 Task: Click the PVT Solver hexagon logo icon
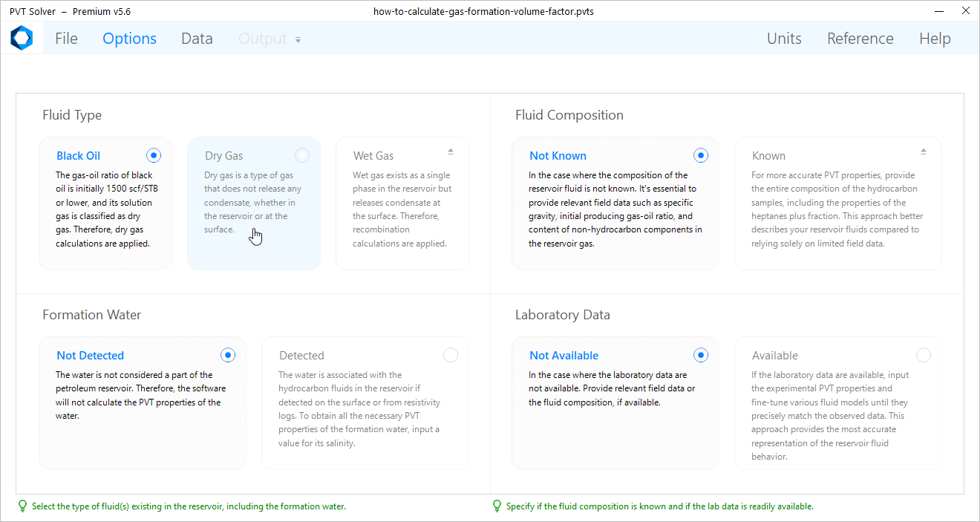pyautogui.click(x=22, y=39)
